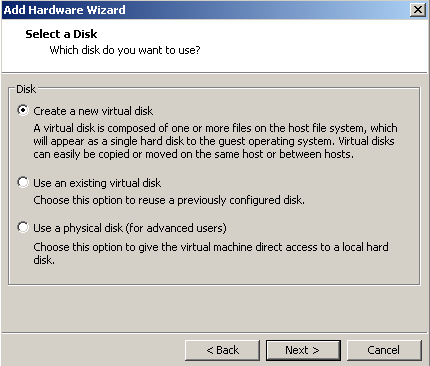Click the 'Use an existing virtual disk' label text
This screenshot has height=366, width=430.
(97, 183)
